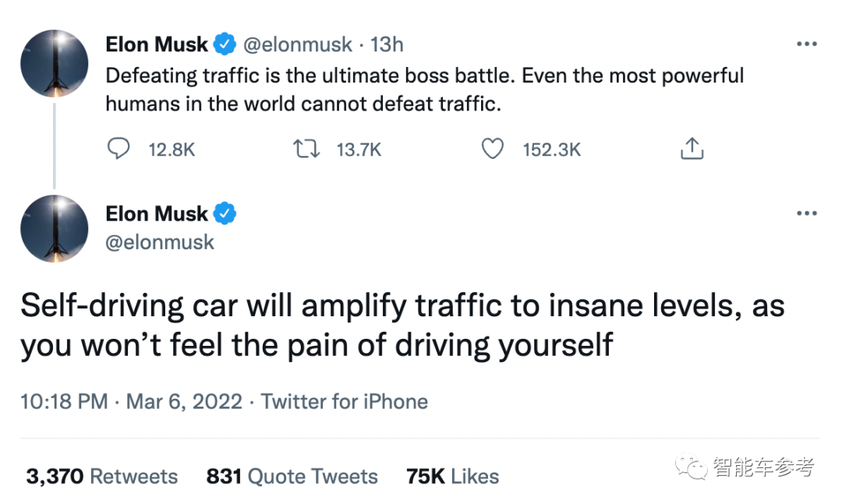Click verified badge beside first Elon Musk name
This screenshot has height=504, width=842.
point(225,44)
